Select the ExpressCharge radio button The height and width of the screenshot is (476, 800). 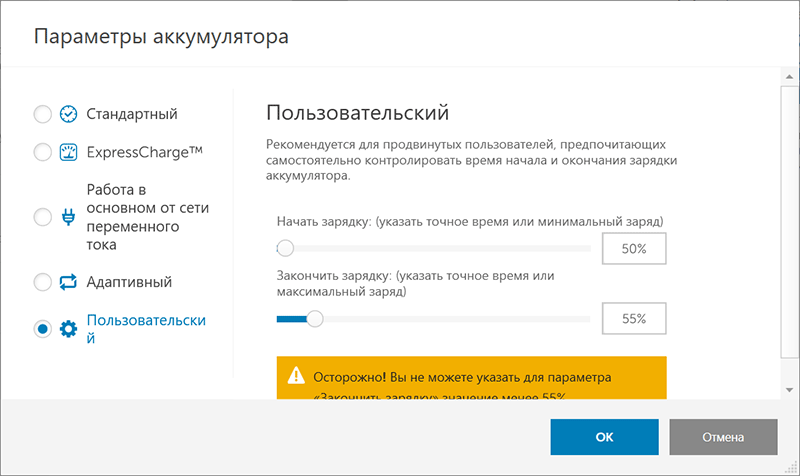(x=42, y=152)
